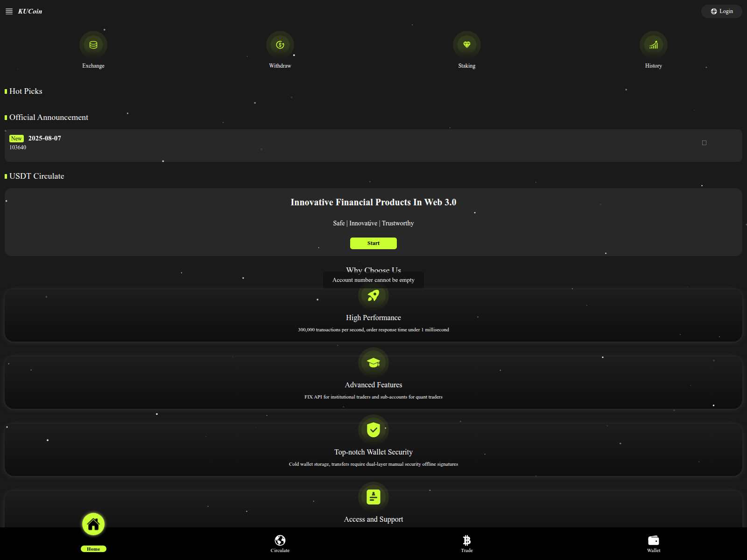This screenshot has height=560, width=747.
Task: Click the rocket High Performance icon
Action: coord(373,296)
